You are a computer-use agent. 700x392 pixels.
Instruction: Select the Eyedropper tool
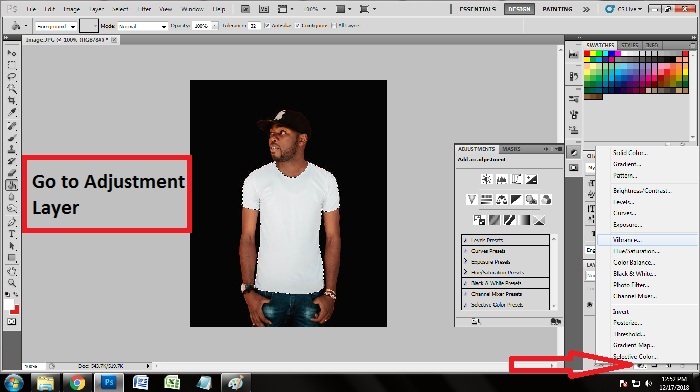pyautogui.click(x=12, y=113)
